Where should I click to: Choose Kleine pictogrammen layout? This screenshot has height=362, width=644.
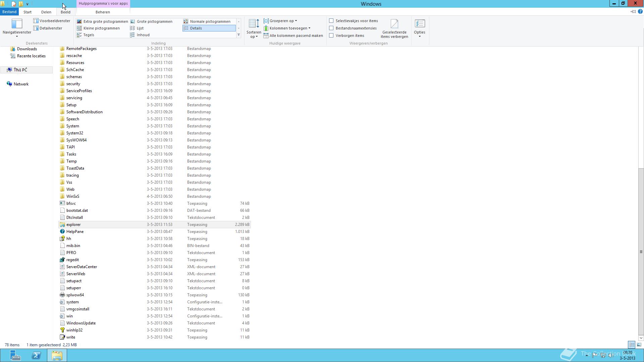coord(98,28)
